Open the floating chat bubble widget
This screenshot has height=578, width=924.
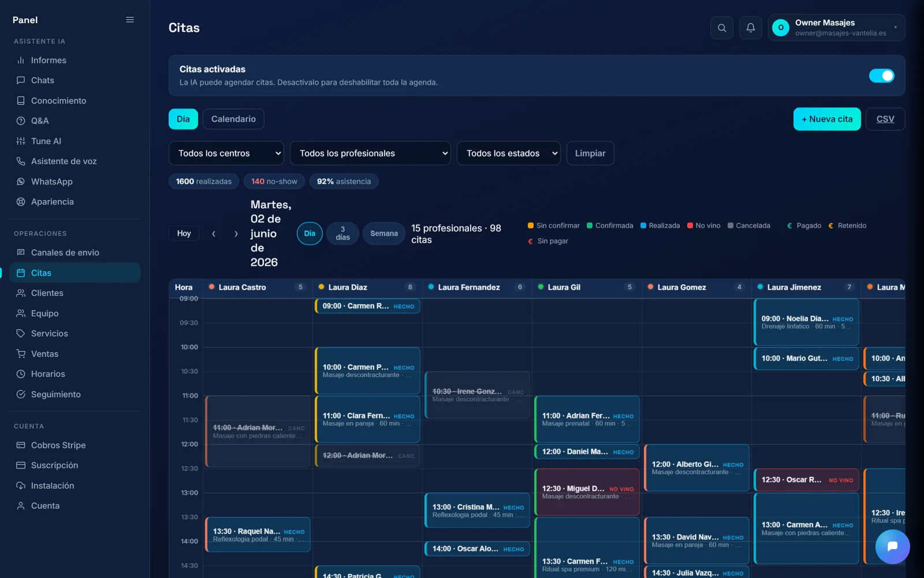892,546
